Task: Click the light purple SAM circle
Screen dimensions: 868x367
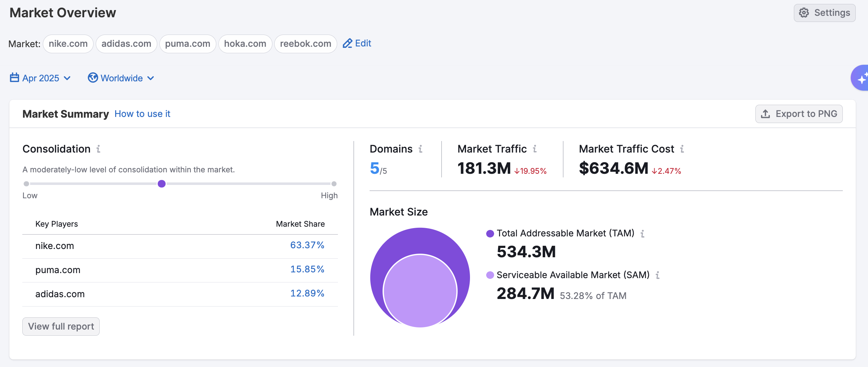Action: 420,291
